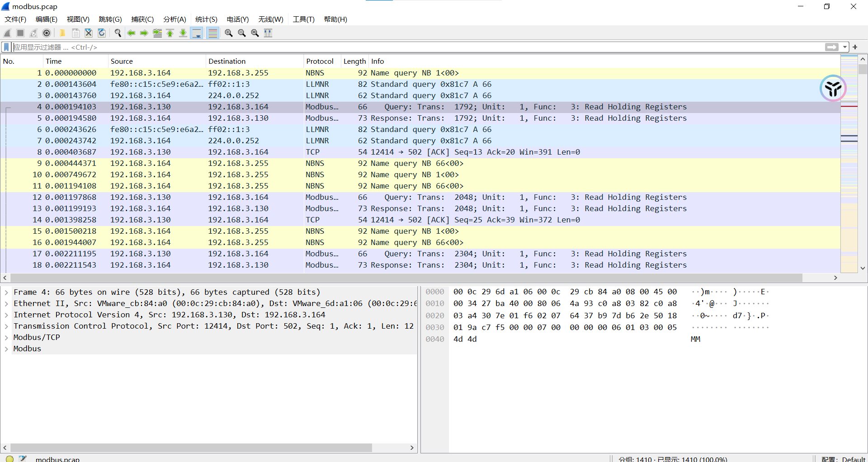Restart the current capture

pyautogui.click(x=33, y=33)
